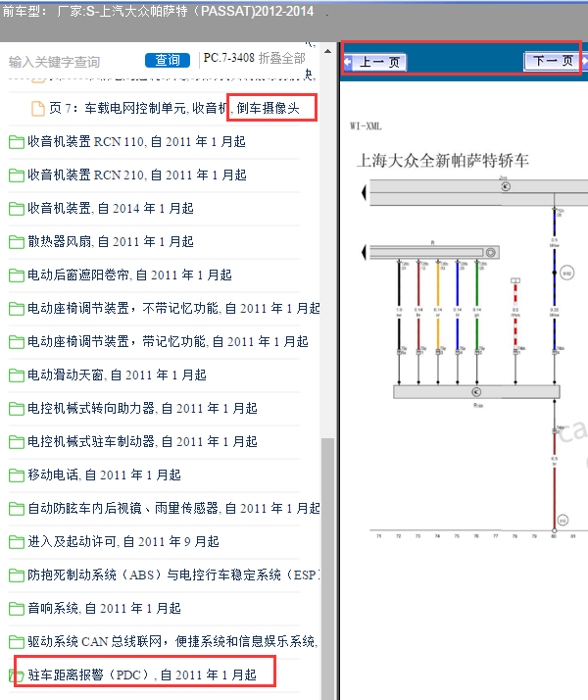Click folder icon for 收音机装置 RCN 210
Viewport: 588px width, 700px height.
pyautogui.click(x=17, y=175)
